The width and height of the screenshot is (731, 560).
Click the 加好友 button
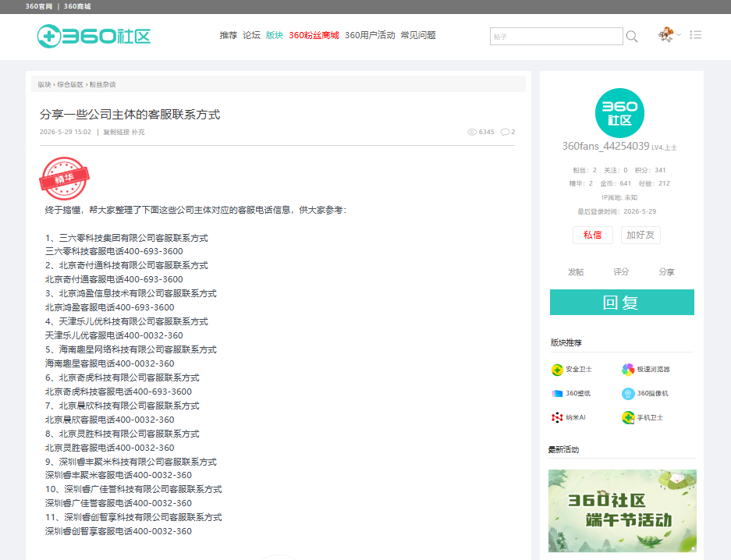[x=641, y=235]
